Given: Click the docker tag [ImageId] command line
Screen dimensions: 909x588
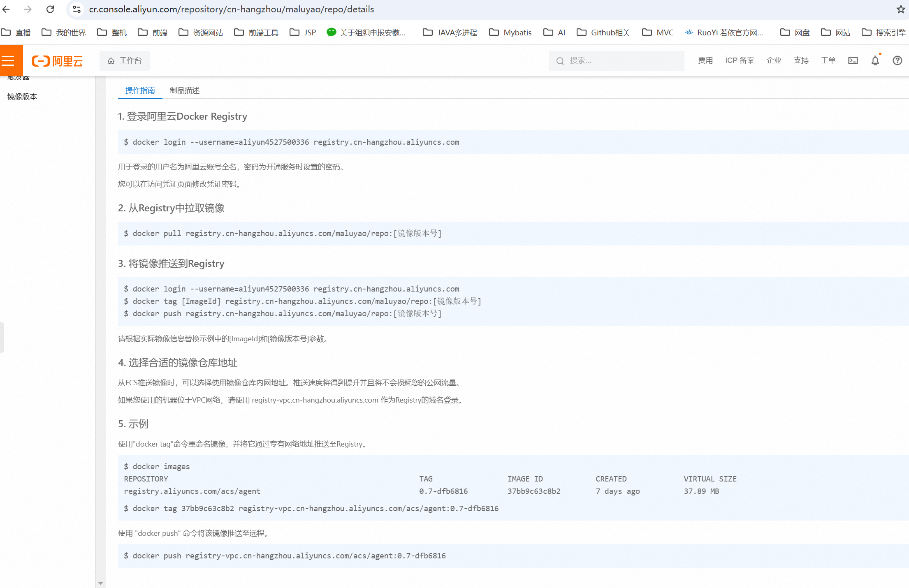Looking at the screenshot, I should pyautogui.click(x=302, y=301).
